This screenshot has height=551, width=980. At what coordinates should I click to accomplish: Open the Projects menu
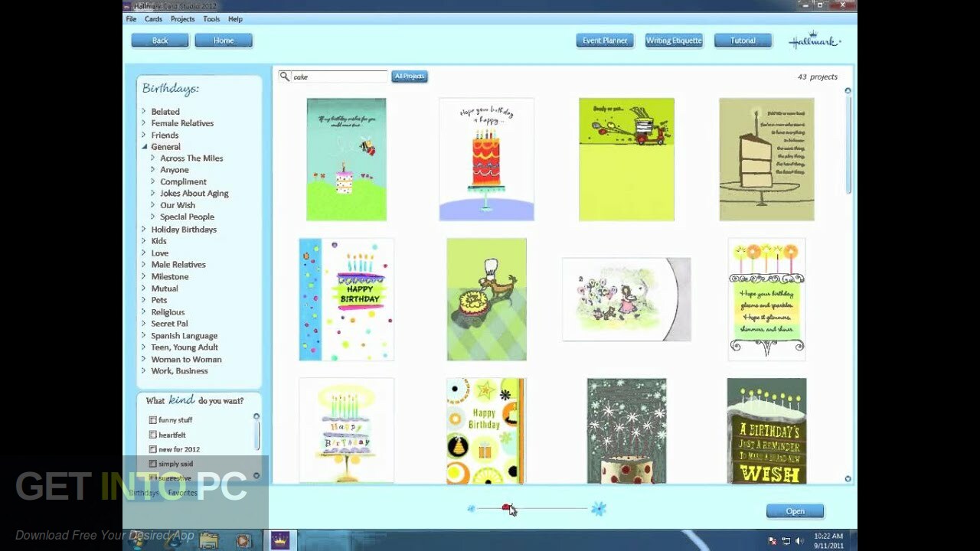click(x=182, y=19)
